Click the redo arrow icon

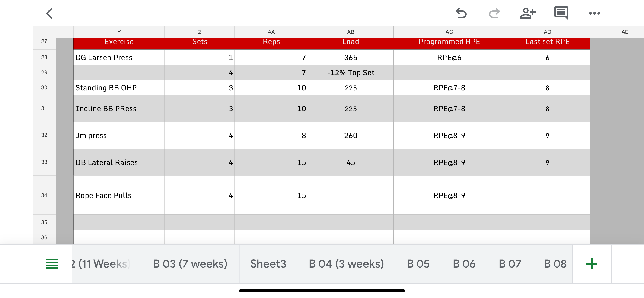[x=494, y=13]
